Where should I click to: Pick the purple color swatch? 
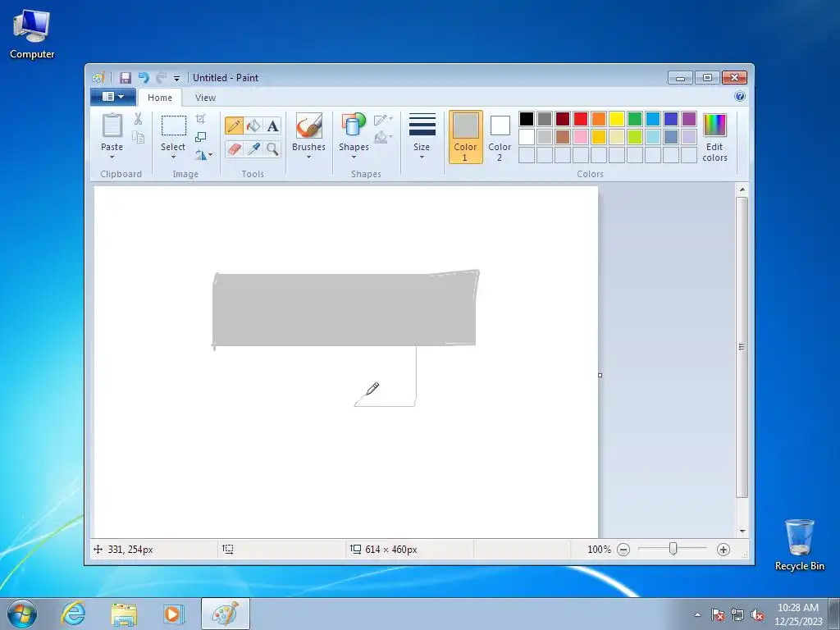[x=689, y=119]
